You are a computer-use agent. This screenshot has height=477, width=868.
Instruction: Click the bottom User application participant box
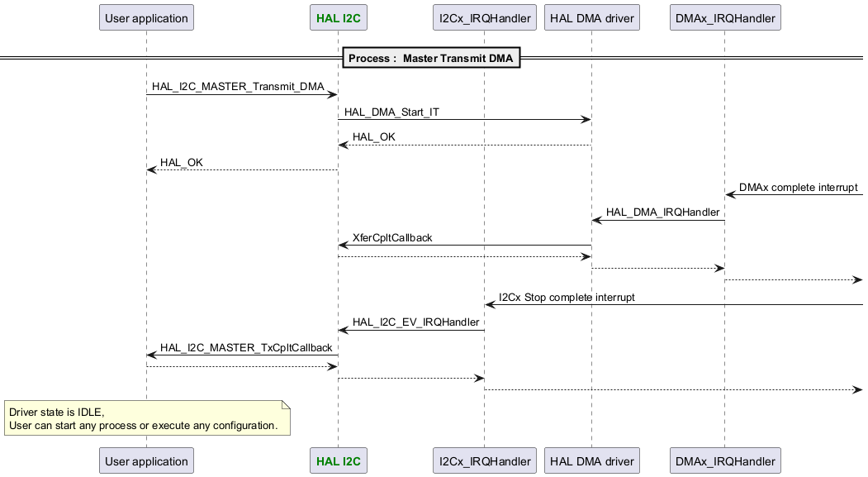click(146, 461)
